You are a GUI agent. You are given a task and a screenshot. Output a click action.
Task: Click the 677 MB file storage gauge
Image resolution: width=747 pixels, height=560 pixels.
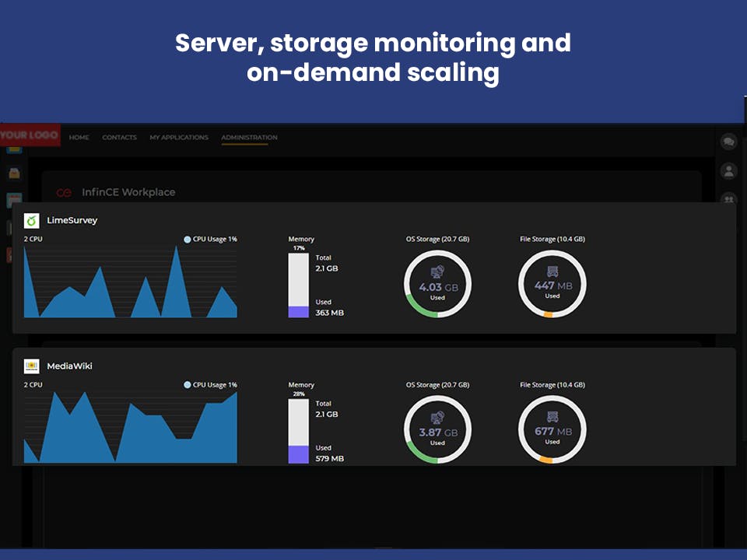pyautogui.click(x=552, y=429)
